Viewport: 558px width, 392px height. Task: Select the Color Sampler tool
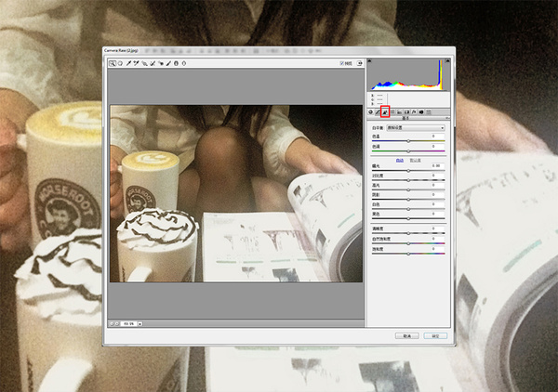(x=136, y=63)
